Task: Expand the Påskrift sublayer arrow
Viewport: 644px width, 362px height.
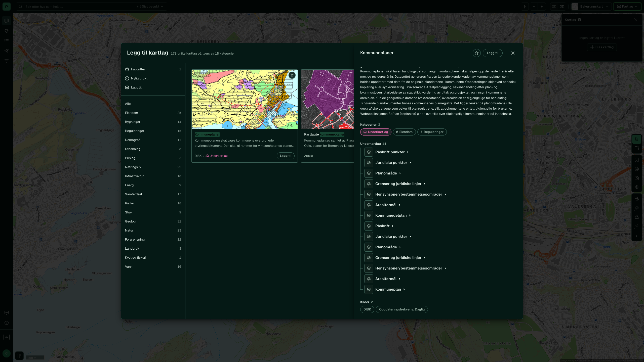Action: point(393,226)
